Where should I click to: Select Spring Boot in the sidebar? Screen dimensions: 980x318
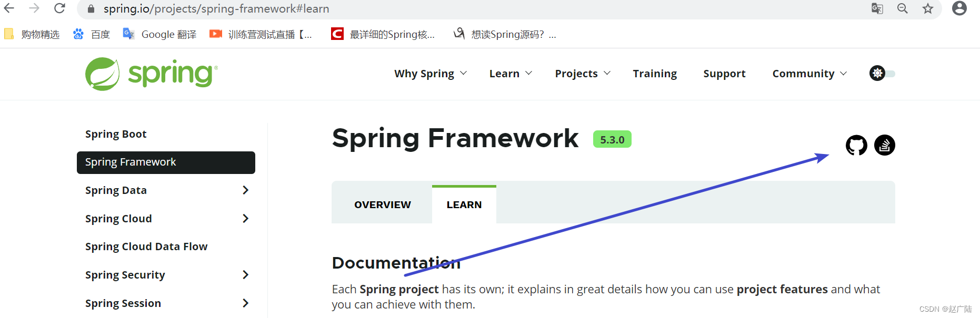116,134
